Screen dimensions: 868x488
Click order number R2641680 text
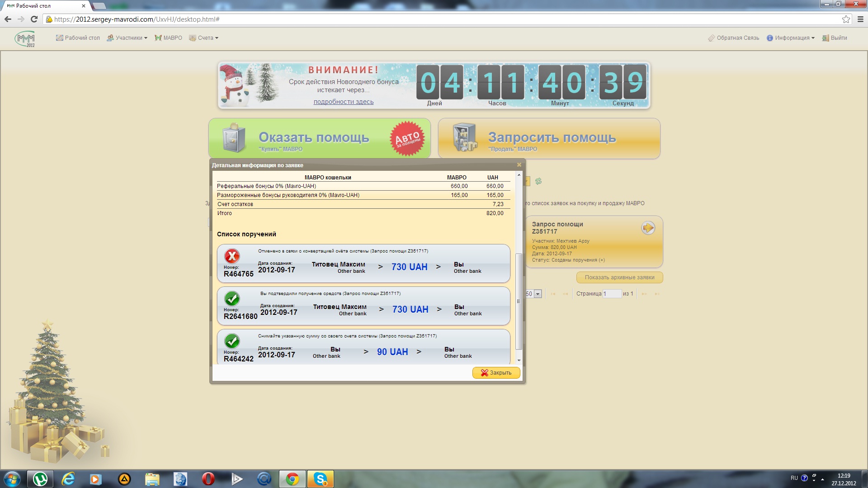click(241, 316)
